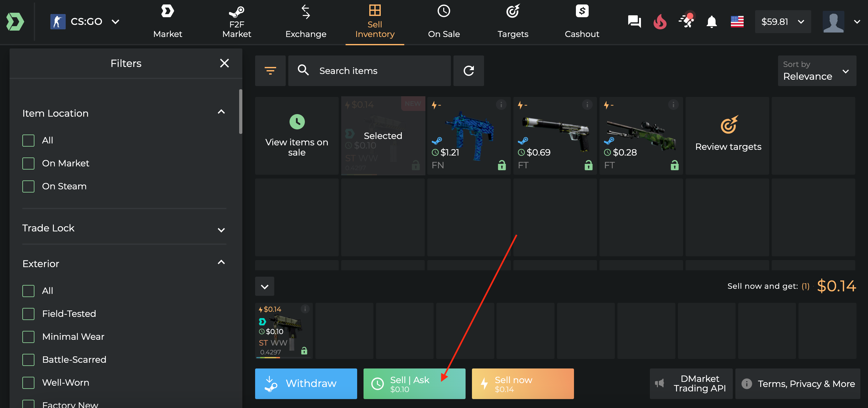868x408 pixels.
Task: Click the Withdraw button
Action: click(x=306, y=383)
